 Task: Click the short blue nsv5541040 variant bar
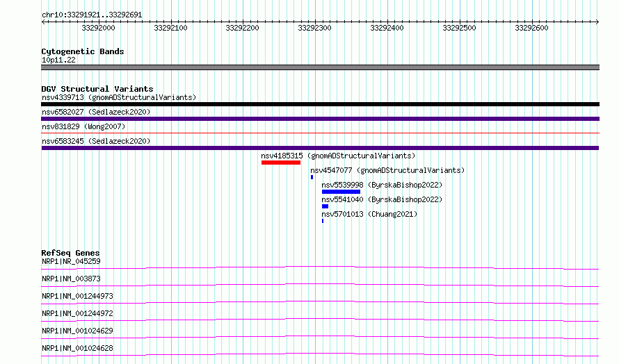[x=325, y=206]
